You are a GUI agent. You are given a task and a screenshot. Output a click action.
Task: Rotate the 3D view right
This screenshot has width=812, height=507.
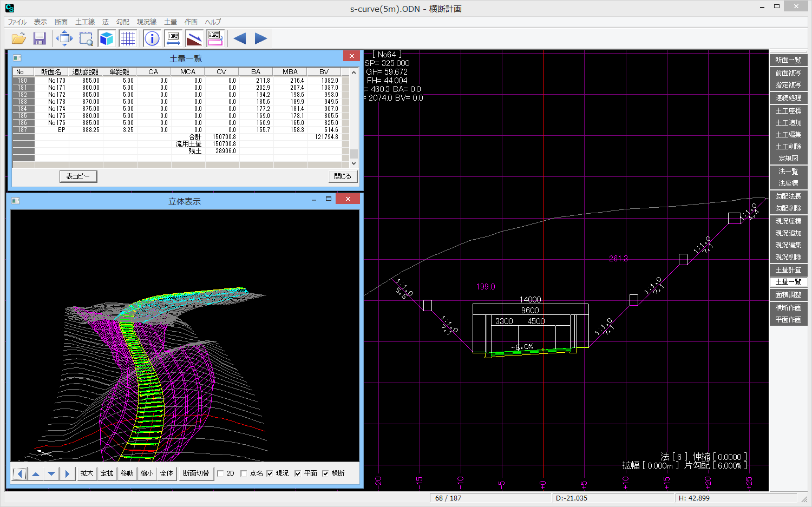pos(67,474)
